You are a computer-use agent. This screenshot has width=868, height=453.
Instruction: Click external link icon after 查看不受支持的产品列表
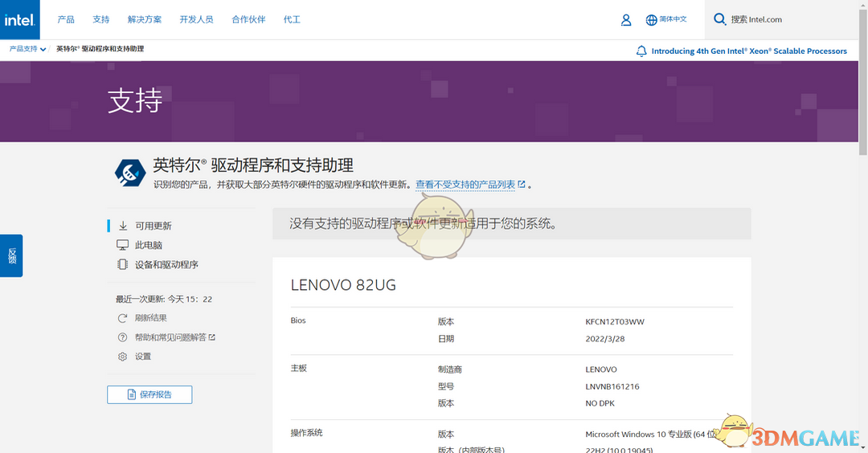pyautogui.click(x=521, y=184)
